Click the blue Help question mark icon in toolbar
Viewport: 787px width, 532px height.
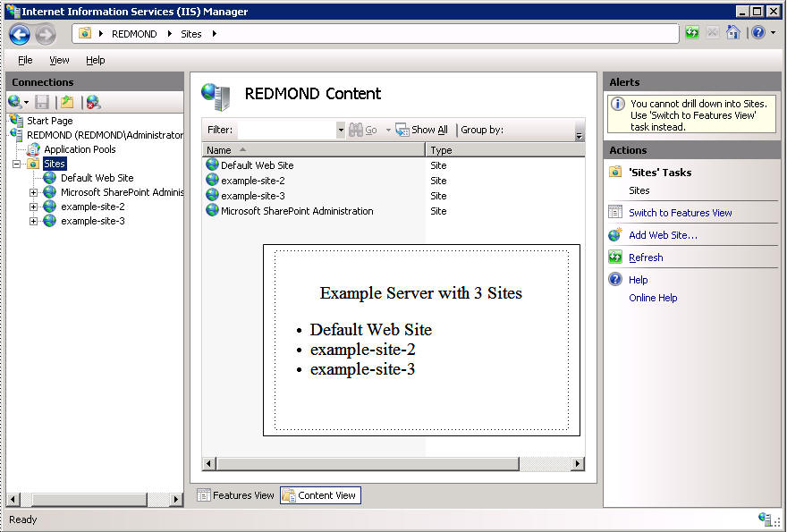757,33
